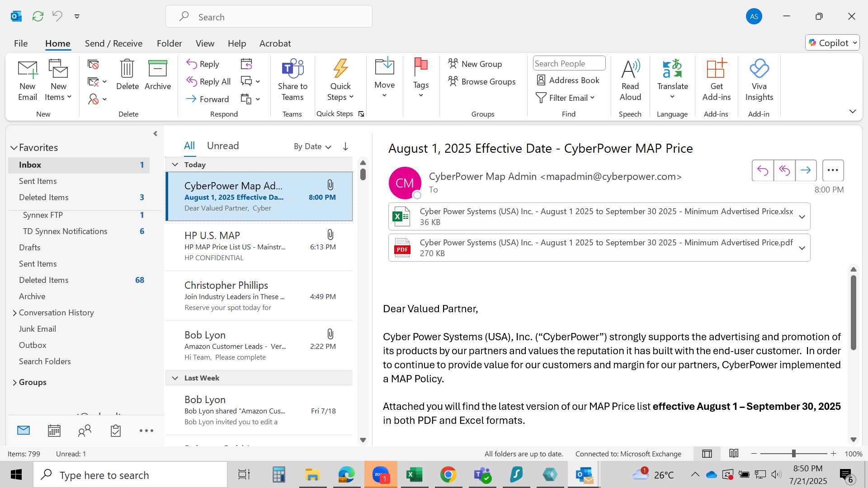Image resolution: width=868 pixels, height=488 pixels.
Task: Open Calendar view in navigation bar
Action: (54, 431)
